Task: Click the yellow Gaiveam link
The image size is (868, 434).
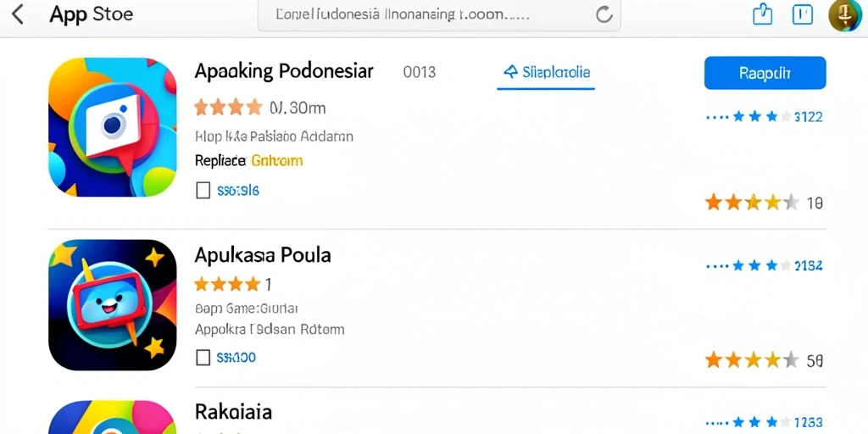Action: pos(277,161)
